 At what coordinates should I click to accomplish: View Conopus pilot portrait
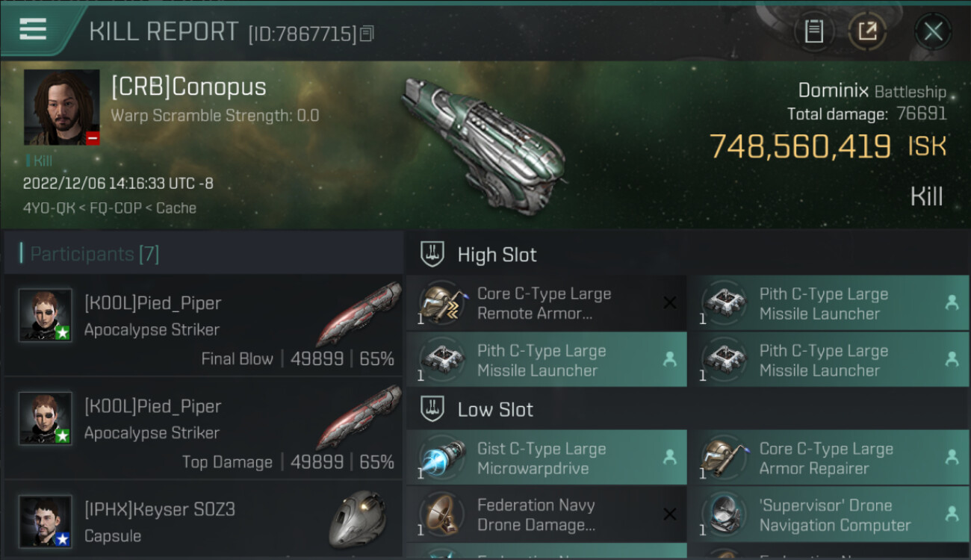pyautogui.click(x=61, y=108)
